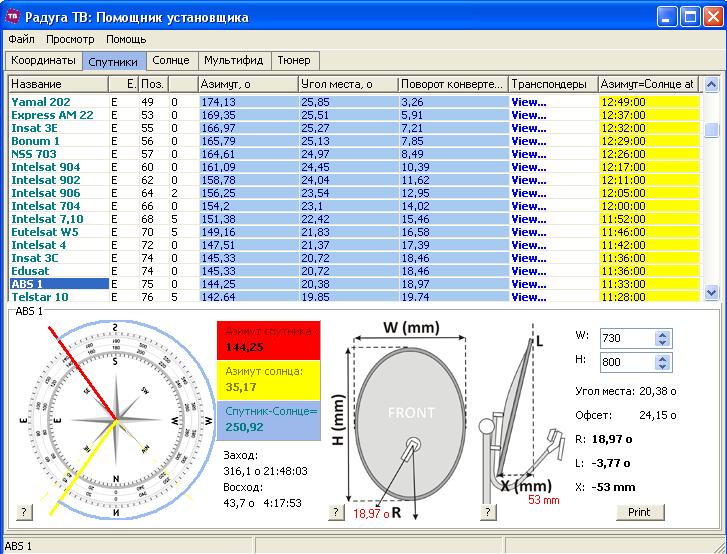Select the Спутники tab
Image resolution: width=727 pixels, height=554 pixels.
(113, 61)
